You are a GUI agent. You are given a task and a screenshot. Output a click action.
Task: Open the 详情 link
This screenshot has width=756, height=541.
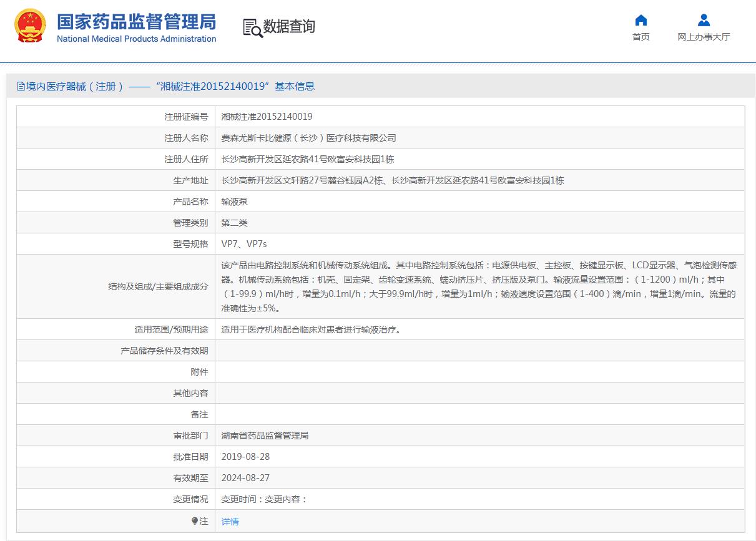click(x=230, y=522)
